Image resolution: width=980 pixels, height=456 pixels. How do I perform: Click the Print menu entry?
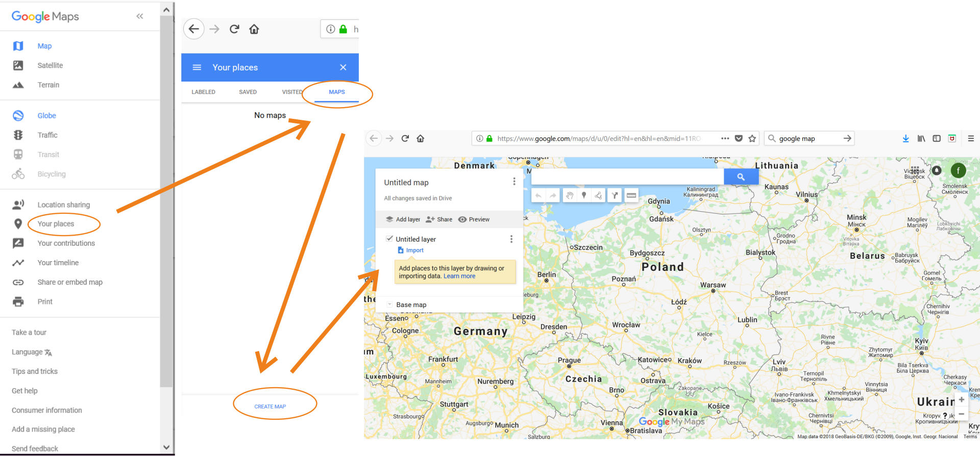point(45,301)
